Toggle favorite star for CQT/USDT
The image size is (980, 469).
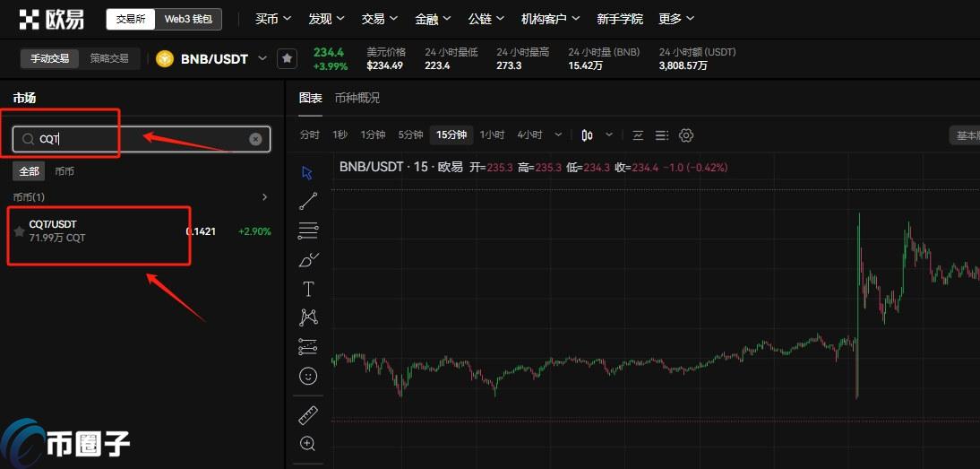(x=20, y=231)
